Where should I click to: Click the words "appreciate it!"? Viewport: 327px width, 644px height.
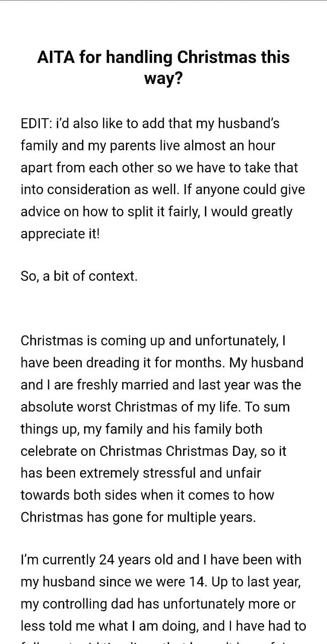tap(60, 234)
